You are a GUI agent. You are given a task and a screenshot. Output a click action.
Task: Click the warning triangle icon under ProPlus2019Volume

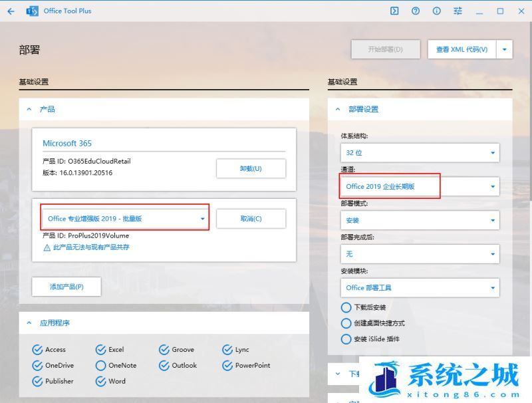point(47,247)
